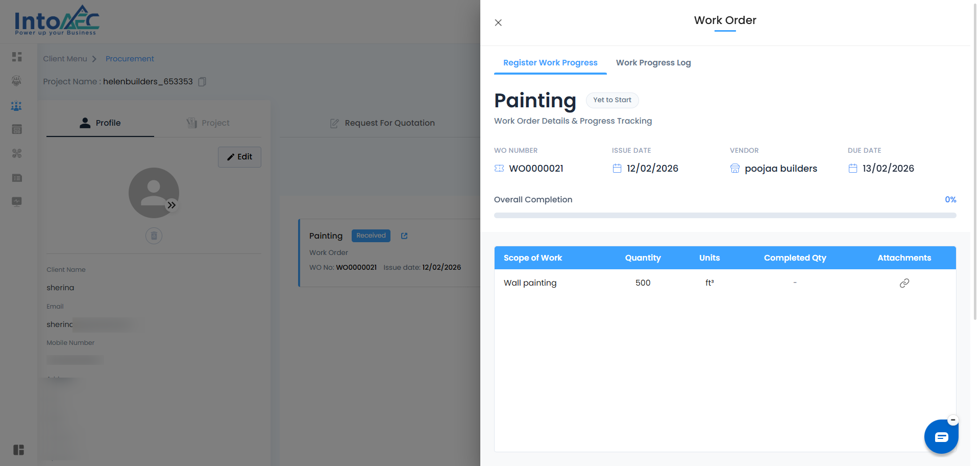Click the Wall painting attachment link icon
980x466 pixels.
(x=904, y=283)
